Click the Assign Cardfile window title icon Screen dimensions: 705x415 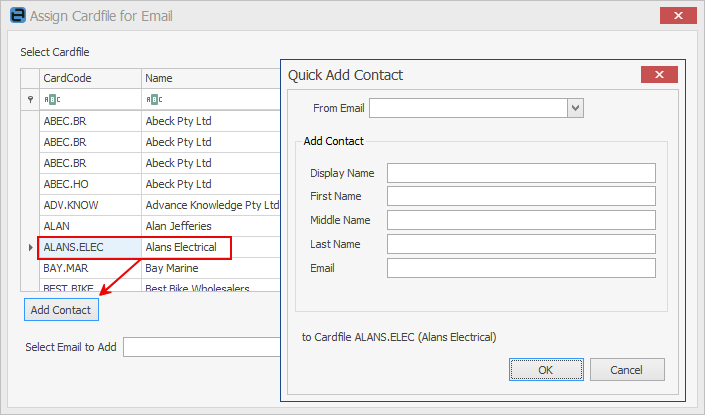pyautogui.click(x=16, y=16)
